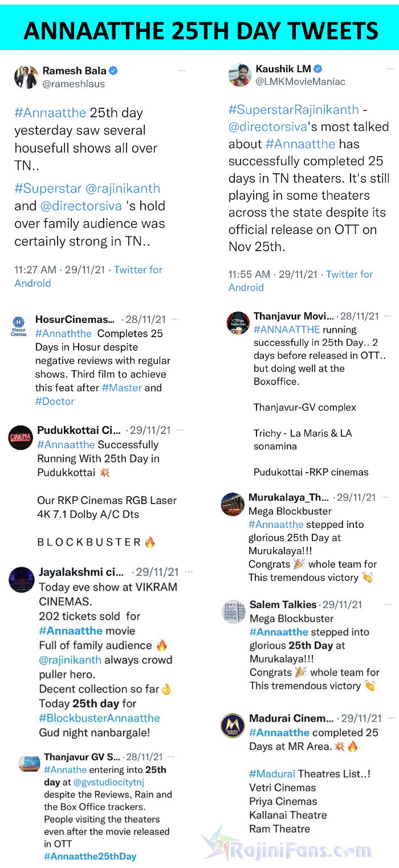The height and width of the screenshot is (868, 399).
Task: Click the #Doctor hashtag
Action: pyautogui.click(x=55, y=402)
